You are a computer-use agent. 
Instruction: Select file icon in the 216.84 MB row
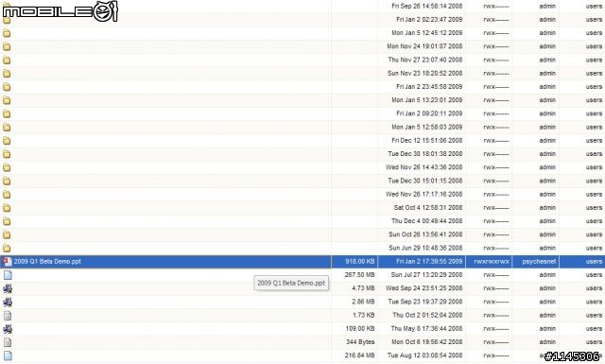(8, 355)
